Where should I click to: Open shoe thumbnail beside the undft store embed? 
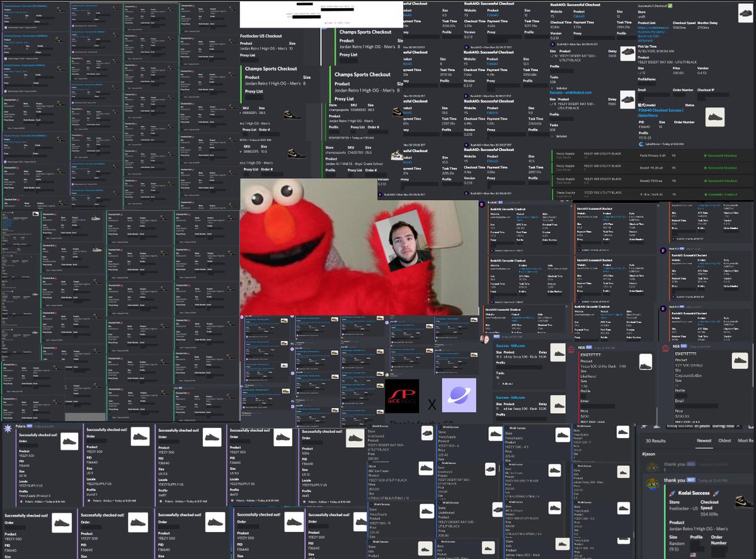click(x=745, y=13)
